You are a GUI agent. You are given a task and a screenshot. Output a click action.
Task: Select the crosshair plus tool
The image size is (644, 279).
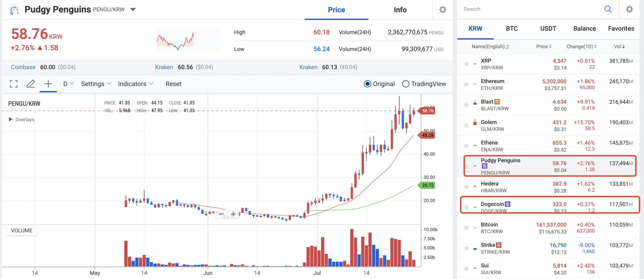tap(48, 84)
